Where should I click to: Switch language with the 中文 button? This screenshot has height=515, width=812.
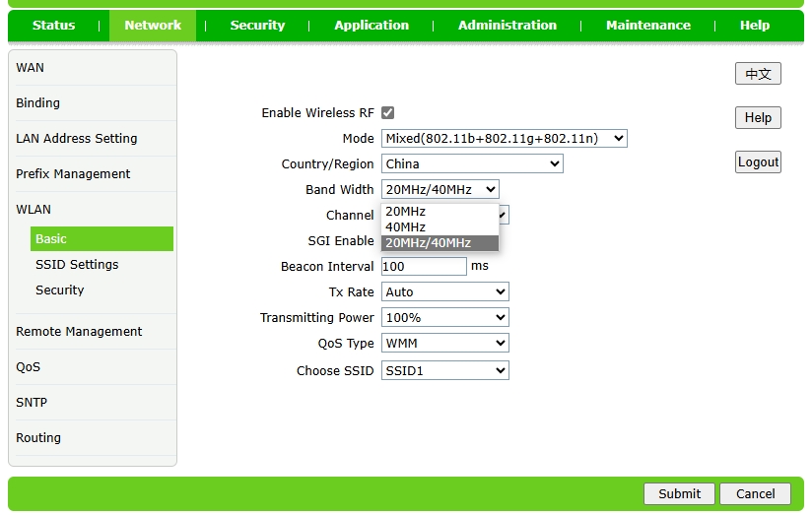point(758,74)
